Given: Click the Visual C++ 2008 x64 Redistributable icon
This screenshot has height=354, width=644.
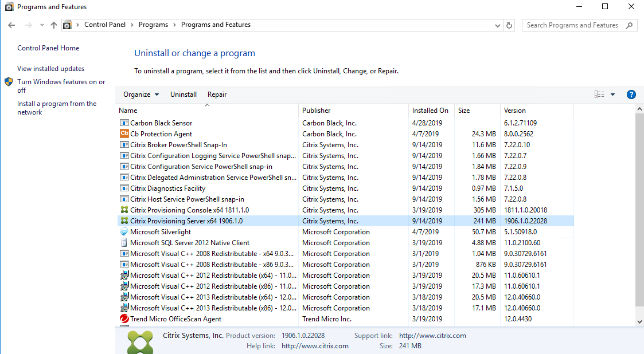Looking at the screenshot, I should coord(124,253).
